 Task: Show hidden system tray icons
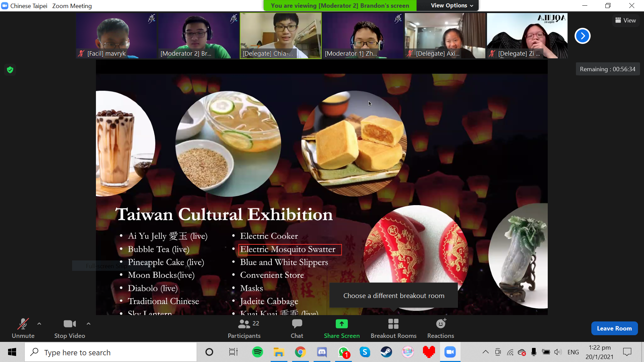click(x=485, y=352)
